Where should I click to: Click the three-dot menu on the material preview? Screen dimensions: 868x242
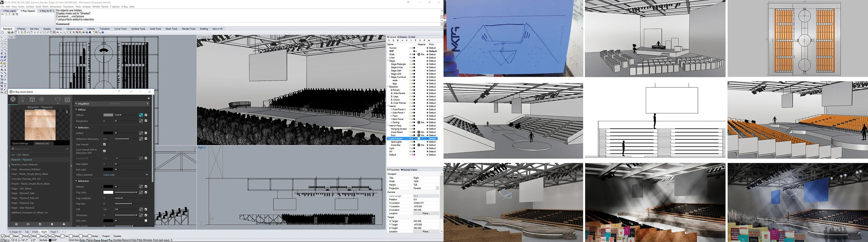tap(67, 112)
